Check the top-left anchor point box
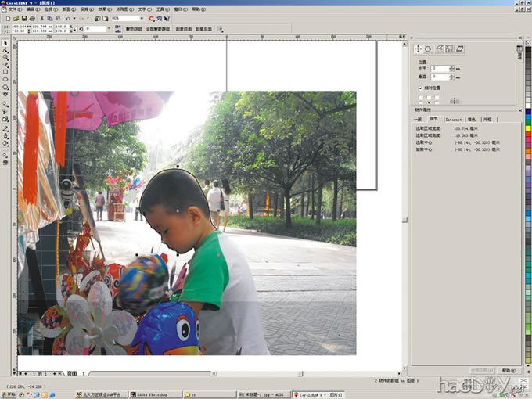Viewport: 532px width, 399px height. tap(420, 97)
